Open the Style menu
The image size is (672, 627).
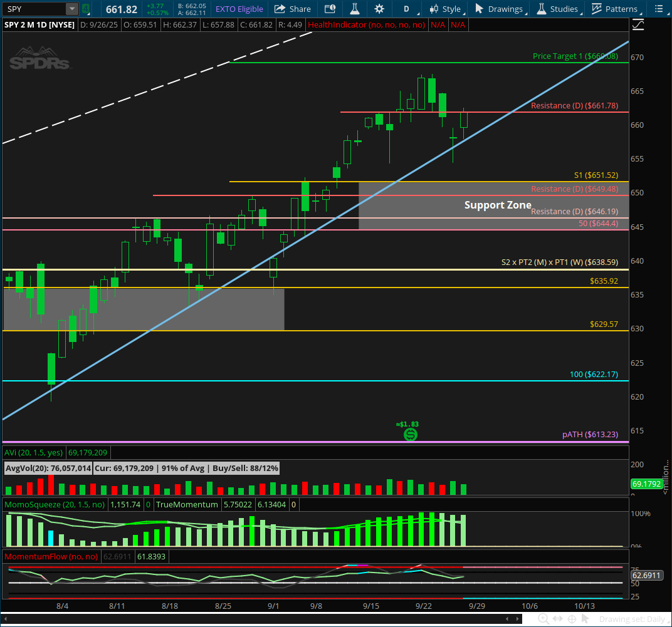(x=448, y=9)
